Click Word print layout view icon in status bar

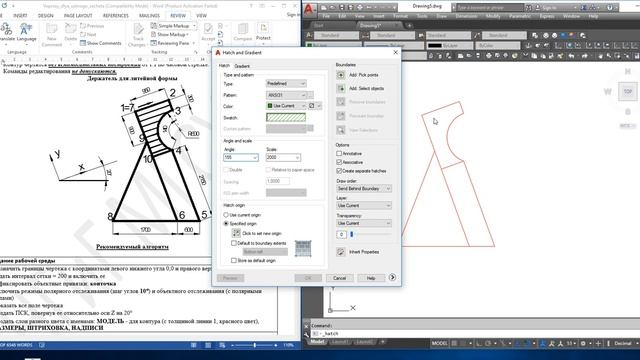coord(208,345)
